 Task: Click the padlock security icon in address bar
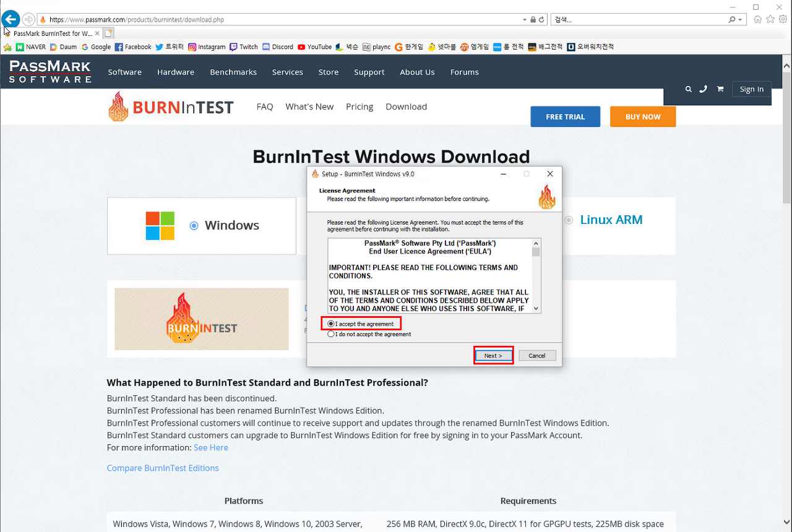click(533, 20)
